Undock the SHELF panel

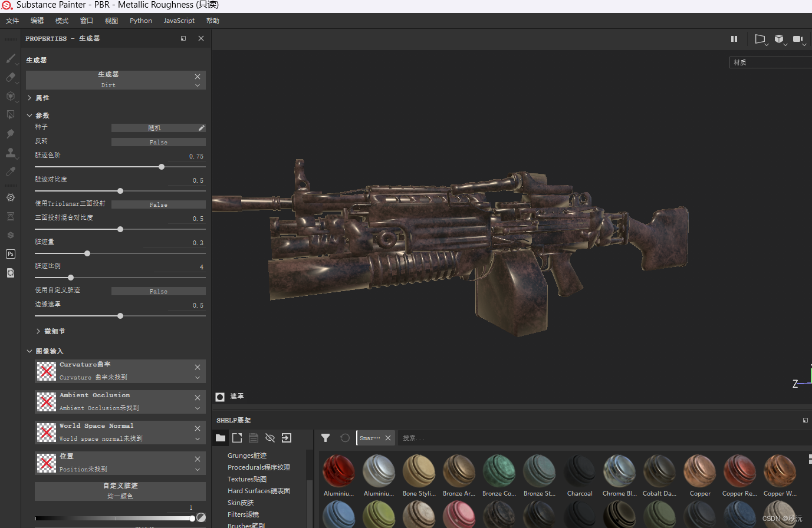805,420
